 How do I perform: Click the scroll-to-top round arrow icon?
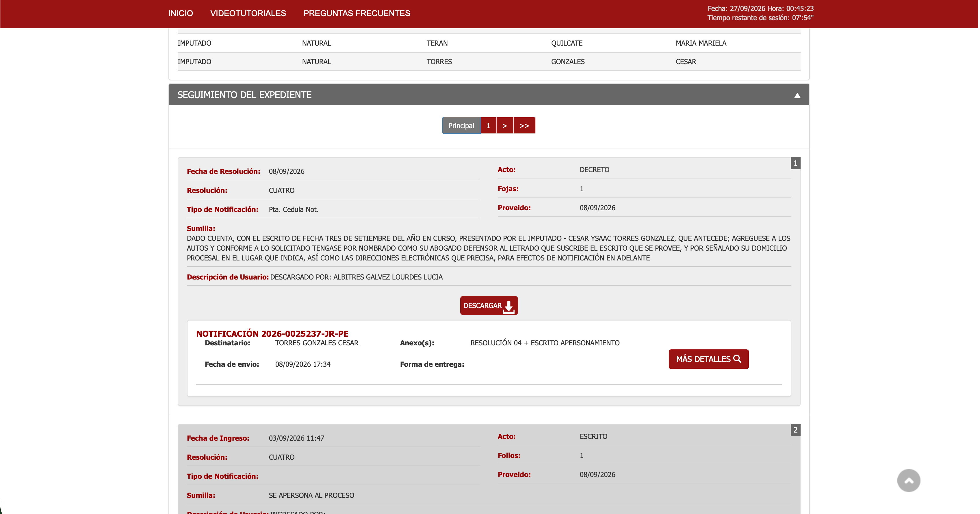coord(908,481)
